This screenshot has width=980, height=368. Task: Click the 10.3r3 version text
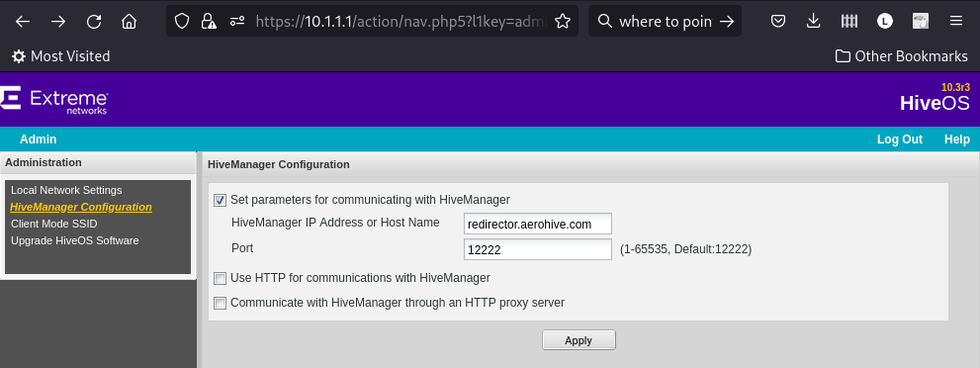tap(955, 87)
